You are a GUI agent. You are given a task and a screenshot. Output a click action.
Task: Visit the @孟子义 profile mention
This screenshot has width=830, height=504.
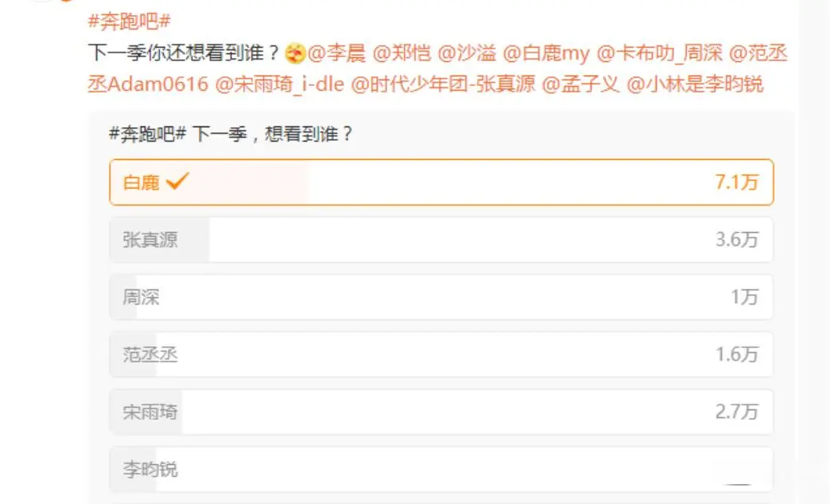pyautogui.click(x=580, y=84)
